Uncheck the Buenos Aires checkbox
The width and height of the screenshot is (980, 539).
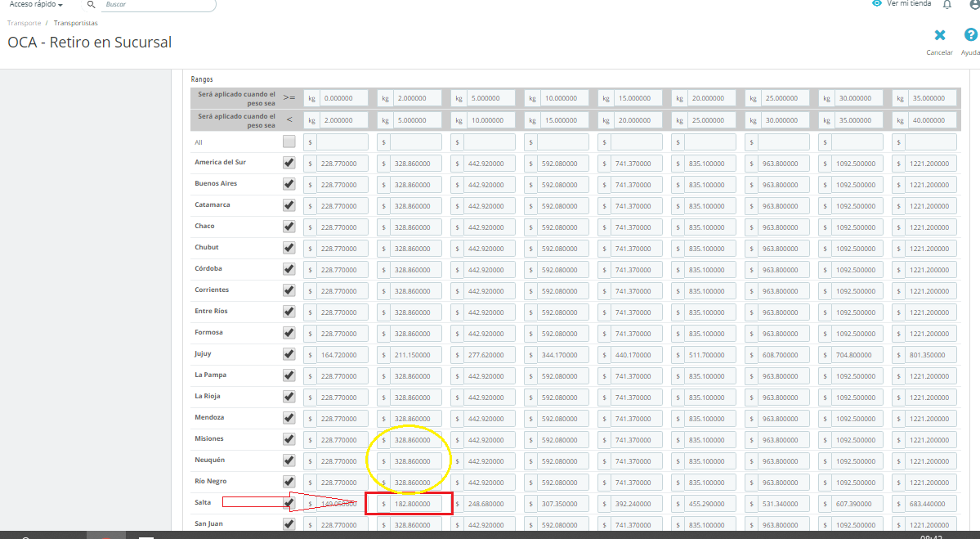point(289,185)
